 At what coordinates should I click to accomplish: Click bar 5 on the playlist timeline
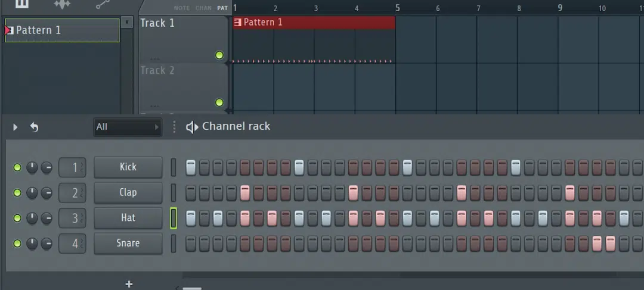point(398,8)
